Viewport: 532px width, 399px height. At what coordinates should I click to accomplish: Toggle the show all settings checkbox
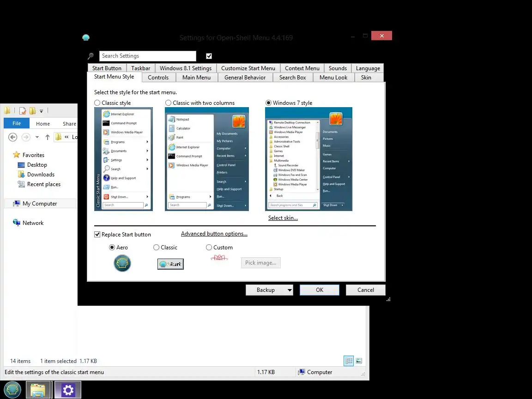click(209, 56)
